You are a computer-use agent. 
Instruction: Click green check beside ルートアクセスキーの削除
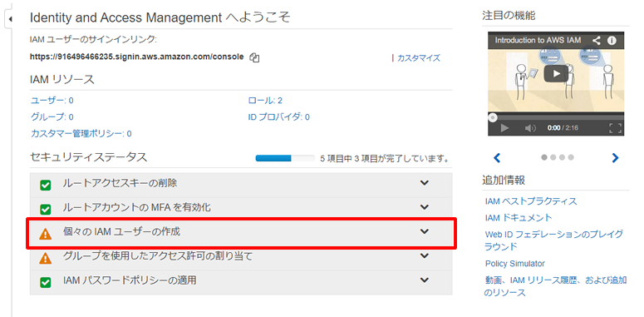point(45,186)
